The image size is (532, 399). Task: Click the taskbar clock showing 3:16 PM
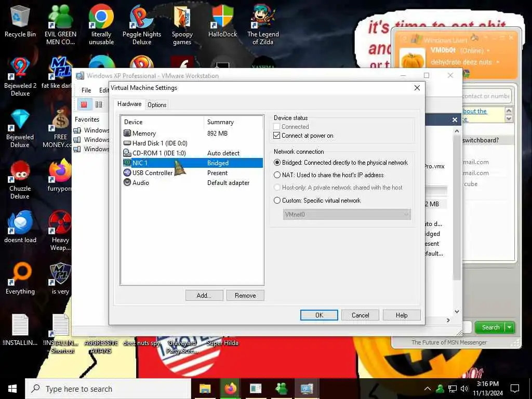[487, 389]
